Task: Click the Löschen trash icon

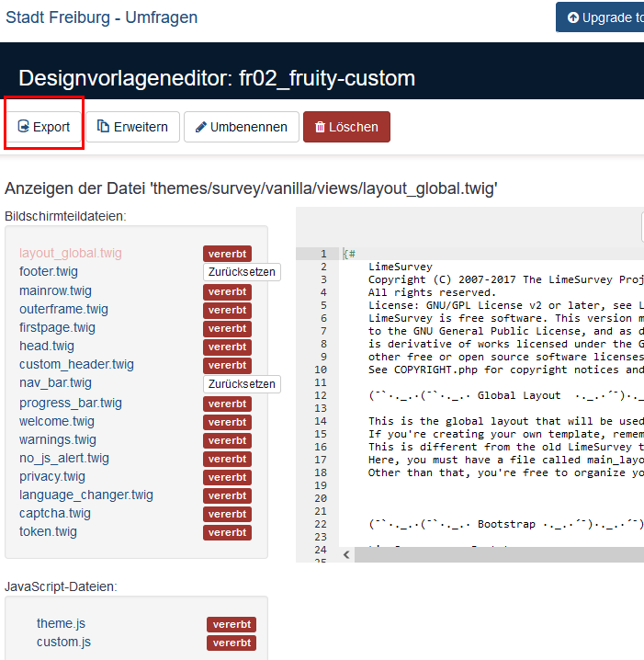Action: [320, 127]
